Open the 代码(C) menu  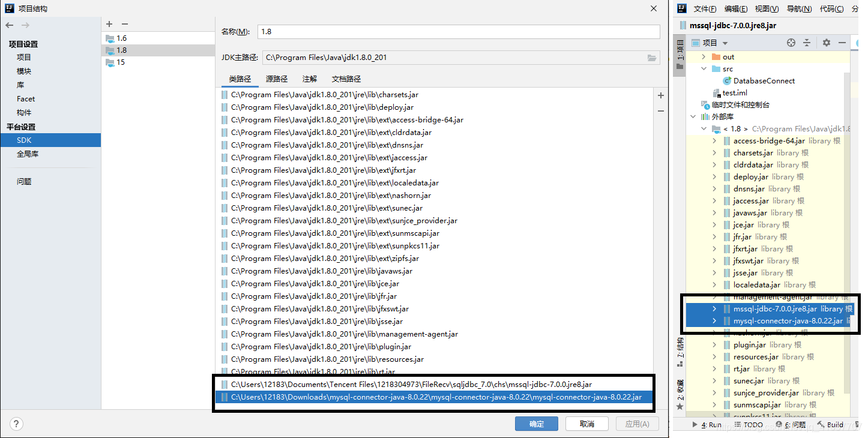(831, 9)
